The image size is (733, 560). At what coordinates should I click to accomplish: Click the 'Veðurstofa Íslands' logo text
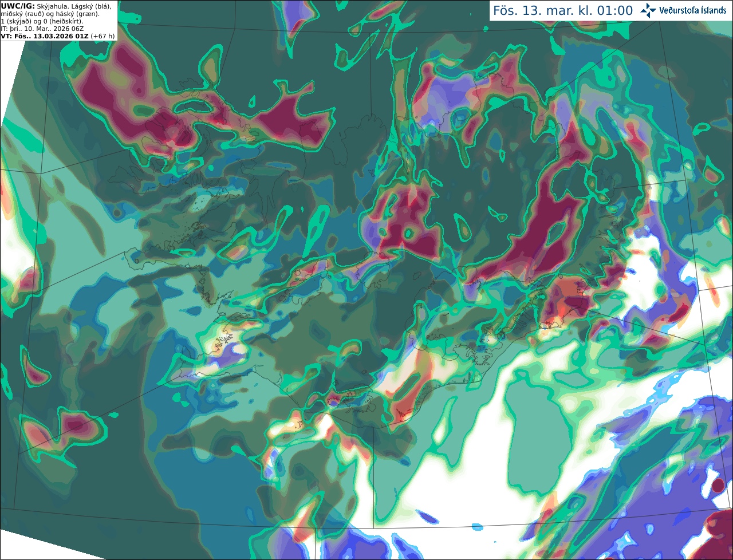693,10
